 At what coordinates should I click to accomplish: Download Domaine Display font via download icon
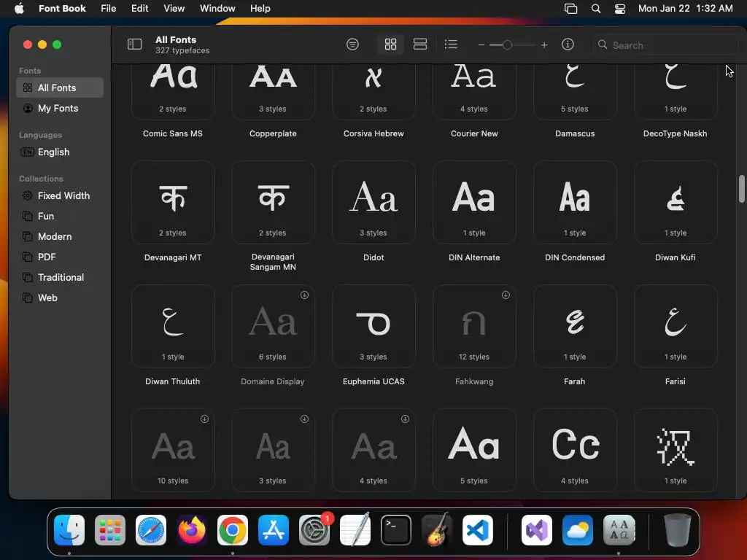pyautogui.click(x=304, y=295)
